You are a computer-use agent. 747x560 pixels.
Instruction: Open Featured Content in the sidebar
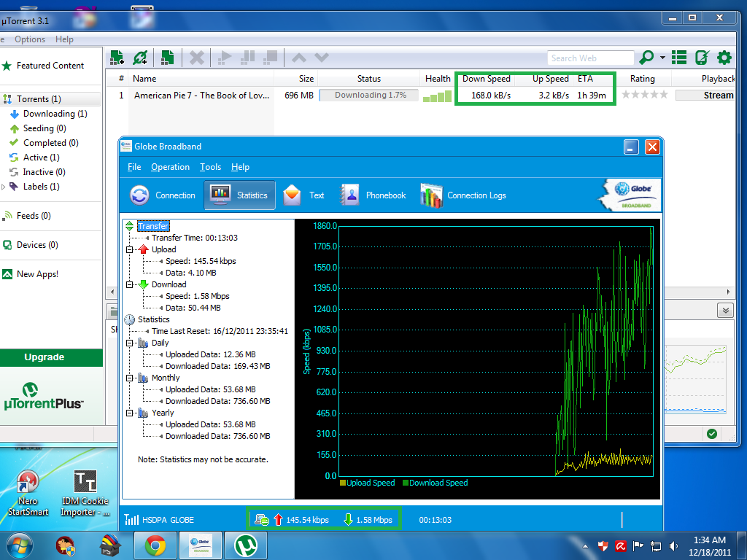(x=50, y=66)
